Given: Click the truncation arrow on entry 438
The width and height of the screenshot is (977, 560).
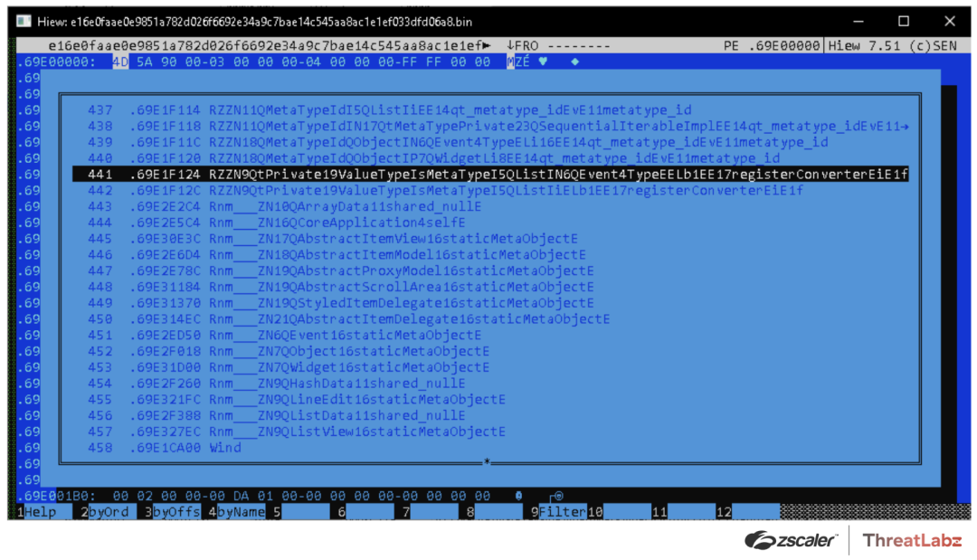Looking at the screenshot, I should coord(906,127).
